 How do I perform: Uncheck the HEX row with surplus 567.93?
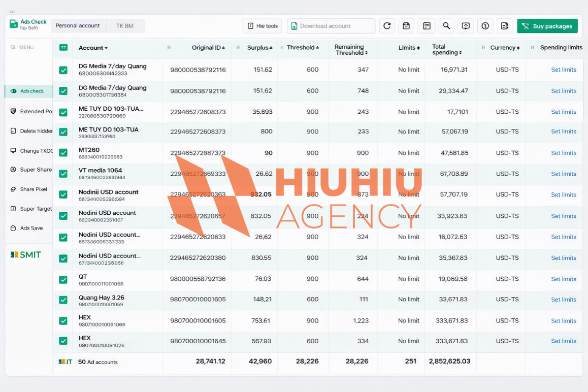click(63, 341)
